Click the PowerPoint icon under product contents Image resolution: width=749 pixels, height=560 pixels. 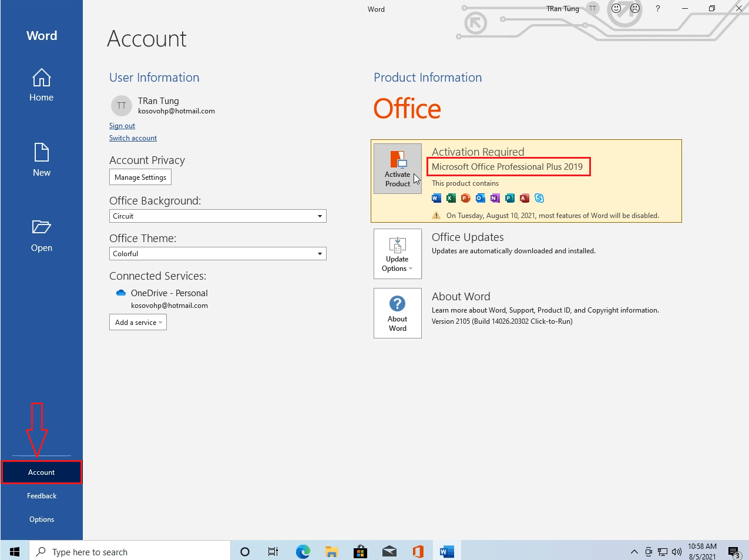pyautogui.click(x=466, y=198)
